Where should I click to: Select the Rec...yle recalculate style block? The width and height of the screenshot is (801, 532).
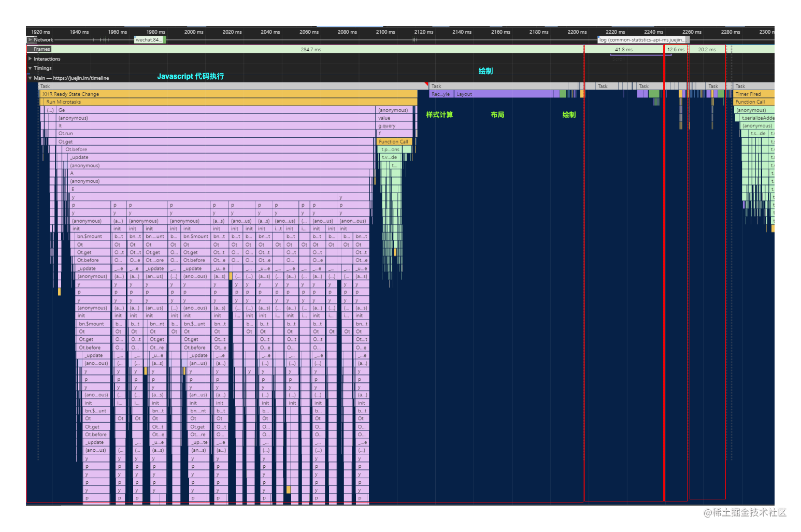click(x=441, y=94)
